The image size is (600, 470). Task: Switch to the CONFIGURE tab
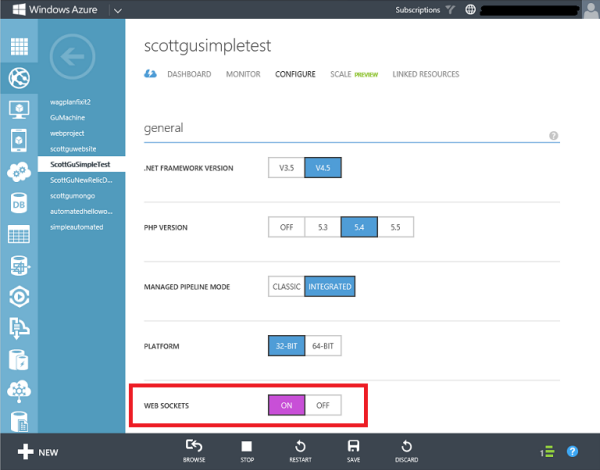pos(295,74)
